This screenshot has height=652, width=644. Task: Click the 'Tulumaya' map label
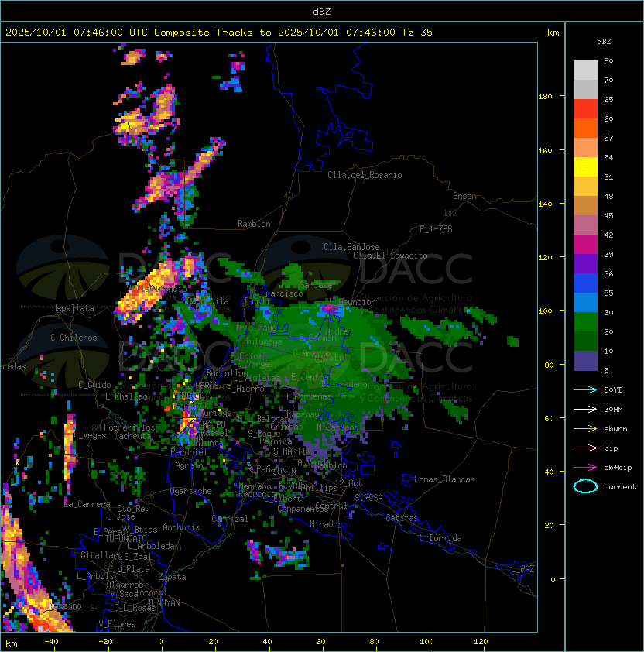pos(264,341)
